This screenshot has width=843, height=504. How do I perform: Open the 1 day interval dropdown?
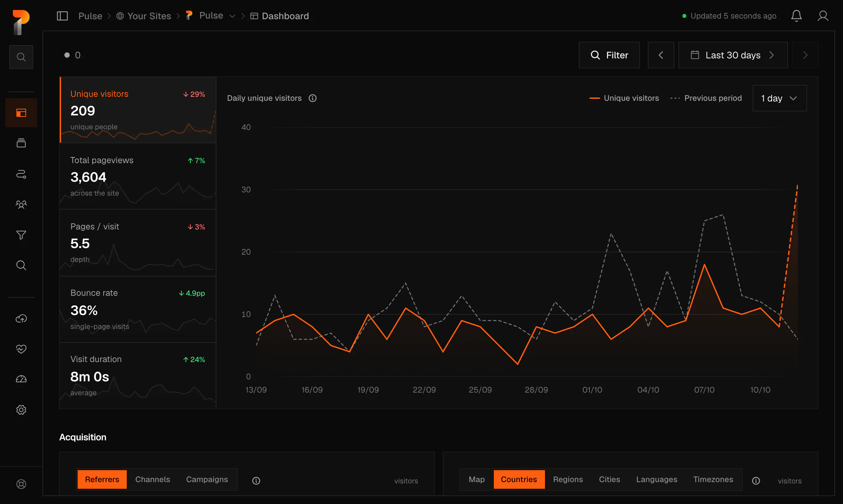pyautogui.click(x=779, y=98)
